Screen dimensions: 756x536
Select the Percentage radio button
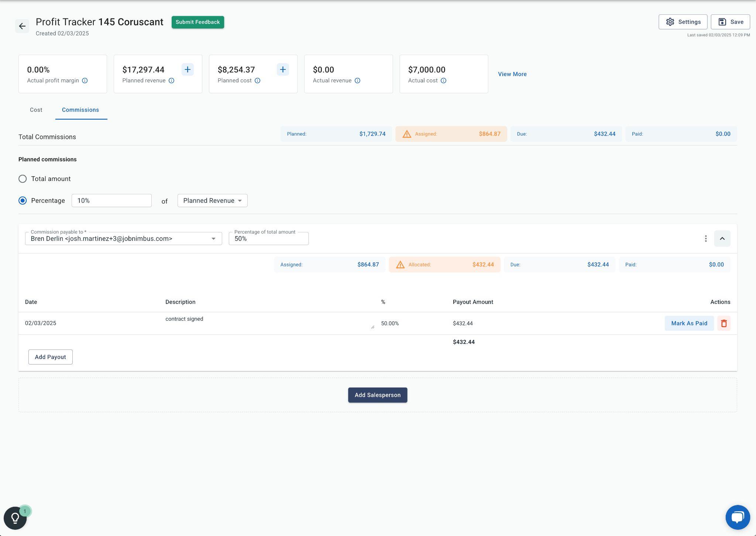pyautogui.click(x=23, y=201)
